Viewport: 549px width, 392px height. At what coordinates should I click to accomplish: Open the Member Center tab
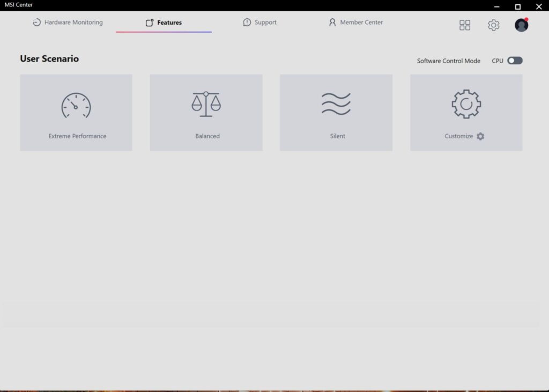click(x=355, y=23)
